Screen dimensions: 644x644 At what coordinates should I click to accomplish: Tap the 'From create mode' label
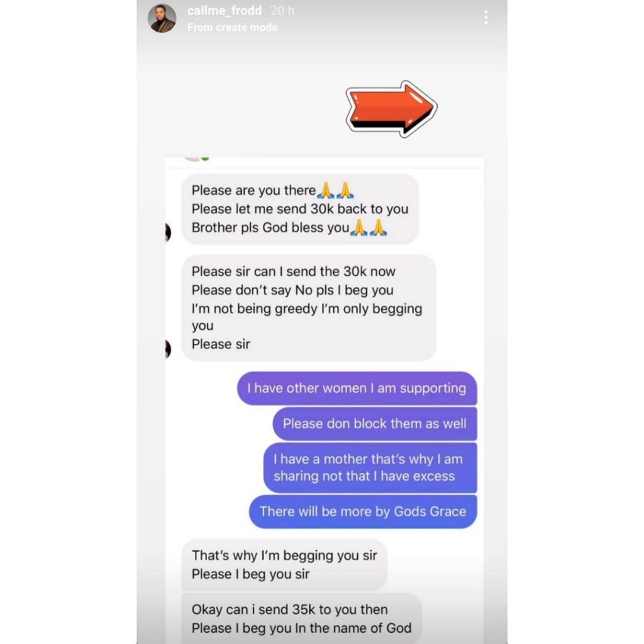click(x=233, y=28)
